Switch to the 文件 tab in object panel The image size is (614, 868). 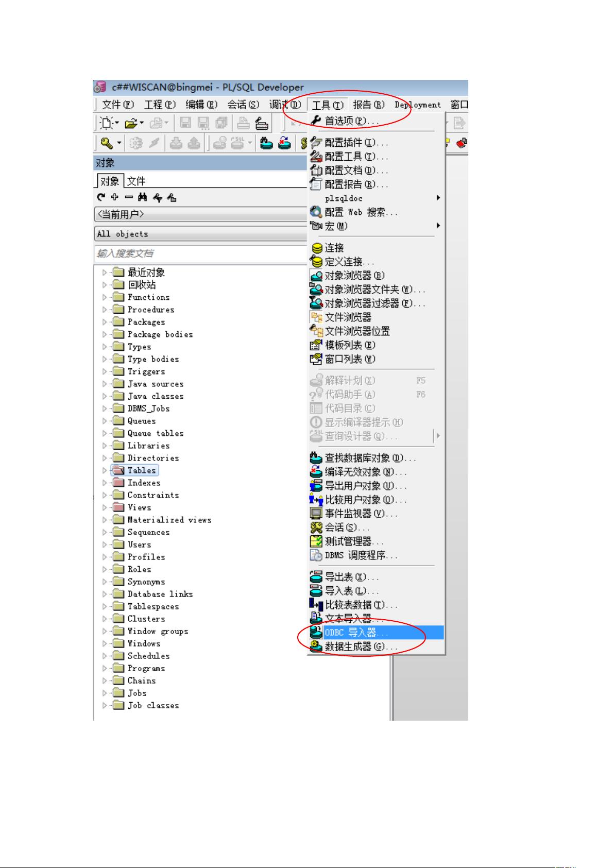[x=136, y=181]
